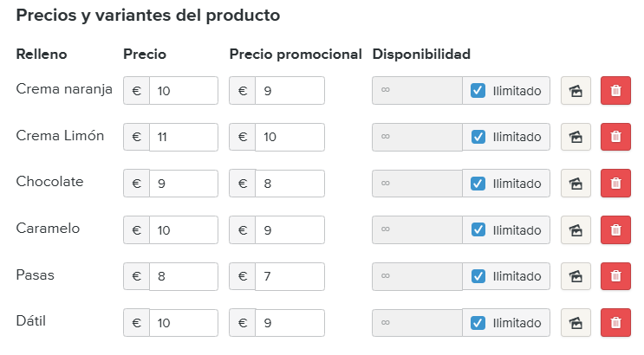
Task: Click the Precio field for Chocolate
Action: [183, 183]
